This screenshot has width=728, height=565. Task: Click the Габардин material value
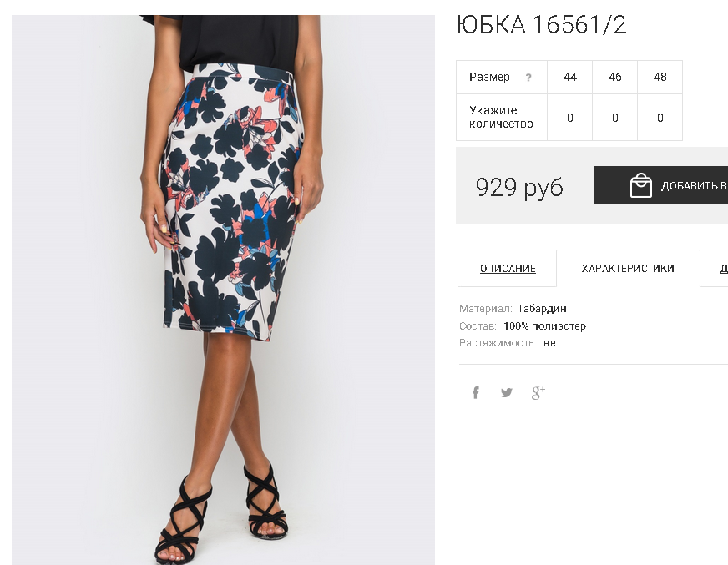point(543,309)
